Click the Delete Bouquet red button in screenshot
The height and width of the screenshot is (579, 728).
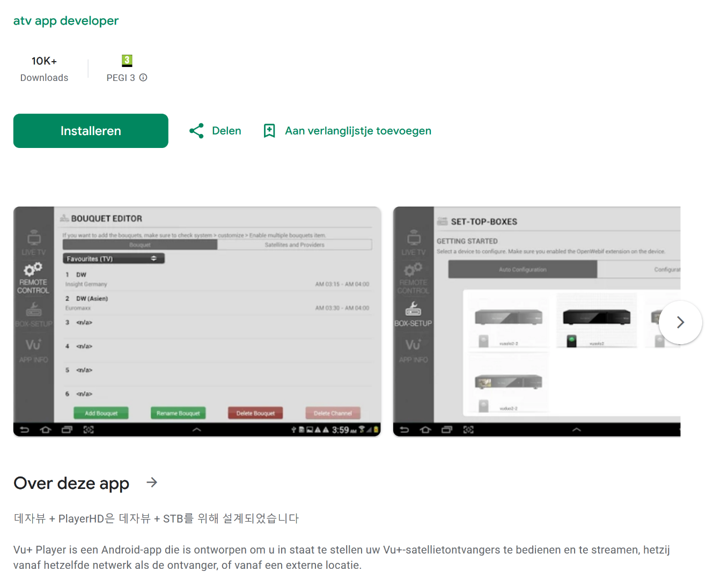[255, 413]
